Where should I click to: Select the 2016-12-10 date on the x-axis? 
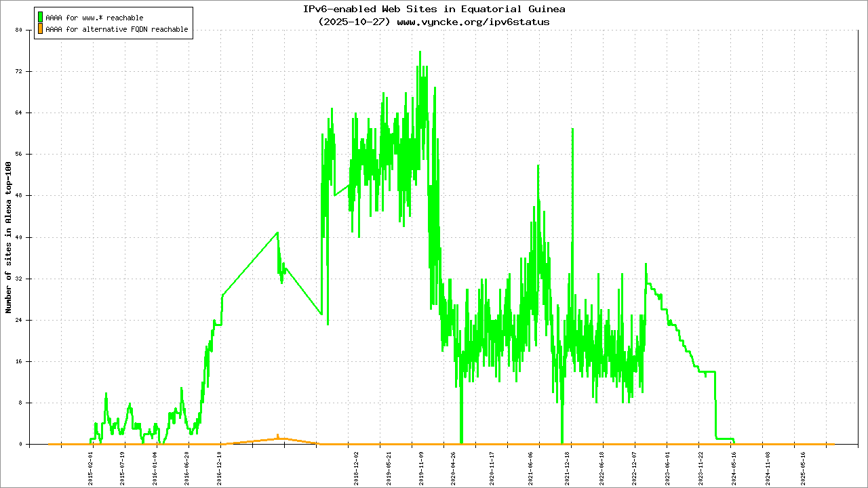coord(219,467)
